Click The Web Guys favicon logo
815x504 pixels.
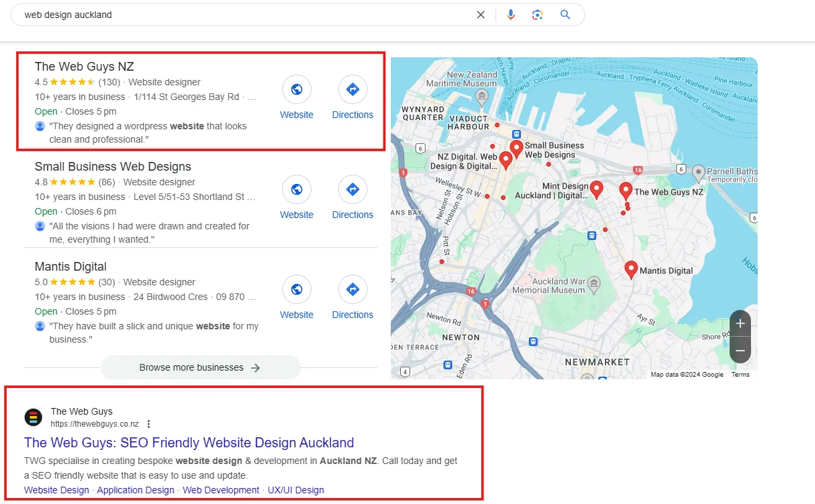point(33,417)
